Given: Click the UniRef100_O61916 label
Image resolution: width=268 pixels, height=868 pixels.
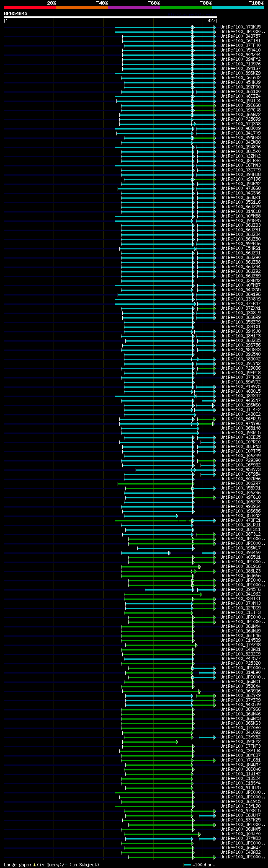Looking at the screenshot, I should pyautogui.click(x=240, y=566).
